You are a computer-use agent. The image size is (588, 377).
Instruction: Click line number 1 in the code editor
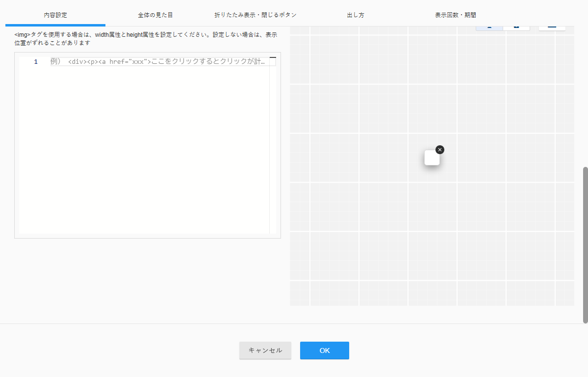(36, 61)
